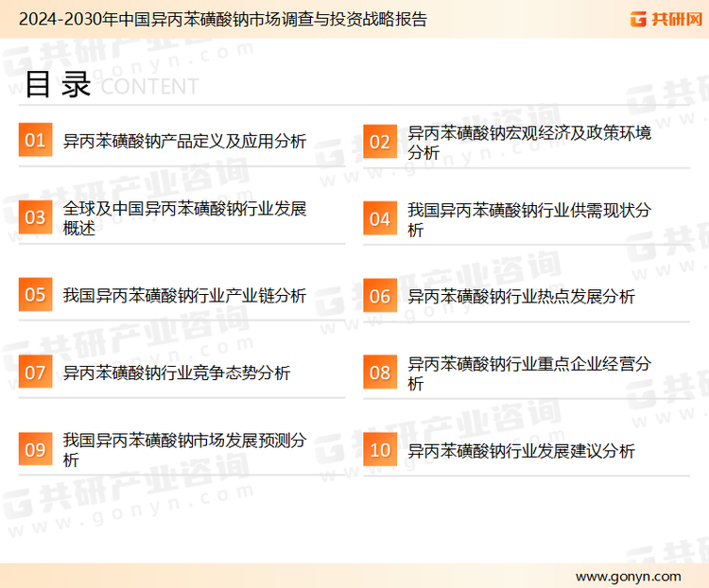Screen dimensions: 709x588
Task: Select chapter 异丙苯磺酸钠行业竞争态势分析
Action: (177, 372)
